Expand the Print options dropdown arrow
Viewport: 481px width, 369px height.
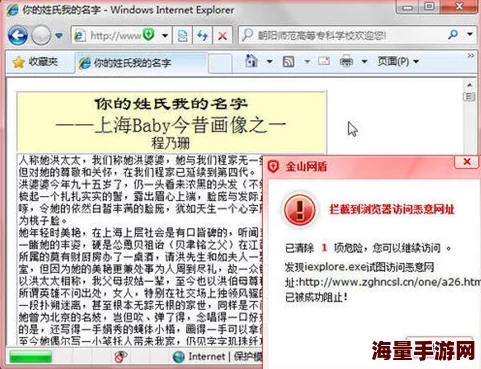364,62
